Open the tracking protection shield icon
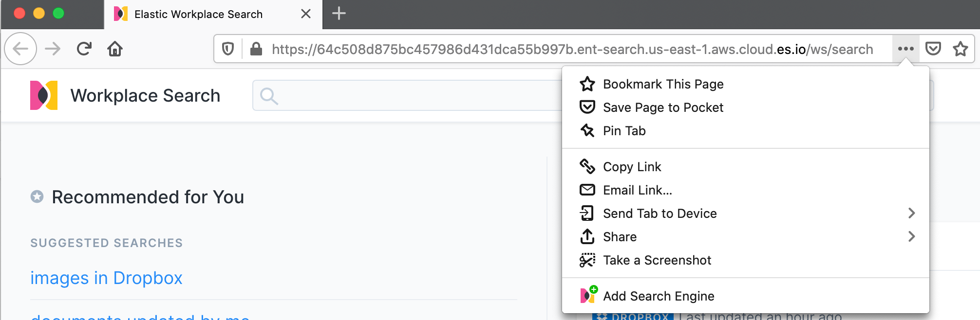The height and width of the screenshot is (320, 980). [228, 49]
